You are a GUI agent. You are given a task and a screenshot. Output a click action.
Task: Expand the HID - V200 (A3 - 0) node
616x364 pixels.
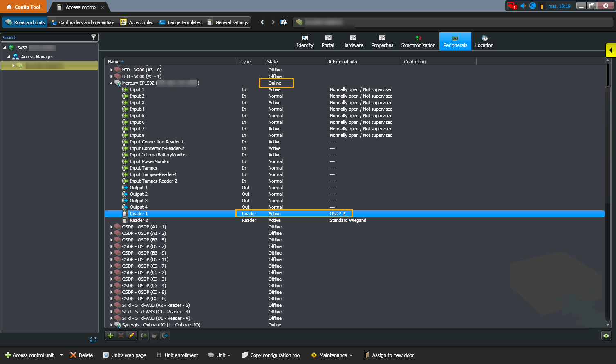(111, 70)
